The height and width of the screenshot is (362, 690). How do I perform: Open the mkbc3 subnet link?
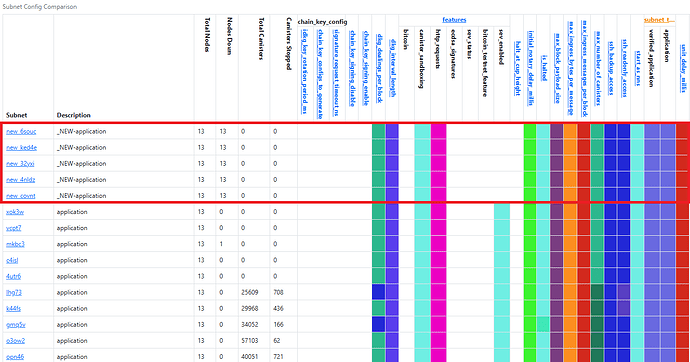15,244
